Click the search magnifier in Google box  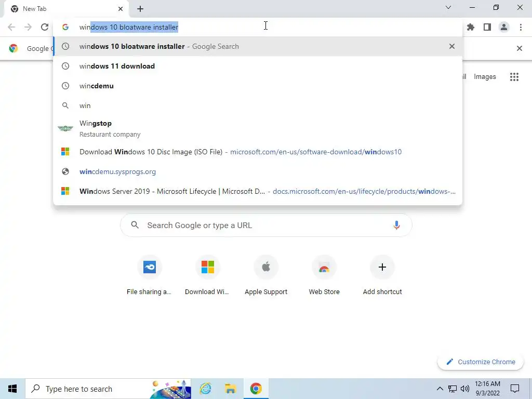click(x=135, y=225)
